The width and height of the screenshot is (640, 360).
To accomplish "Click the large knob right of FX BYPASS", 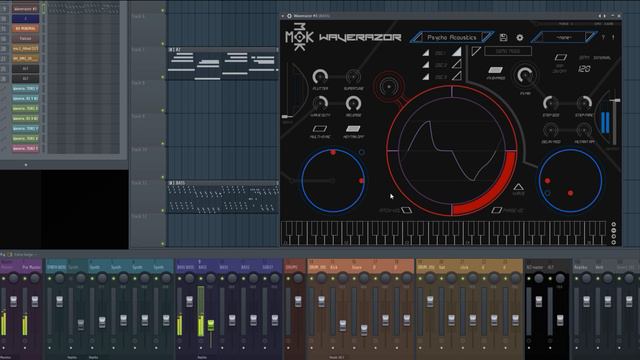I will 525,75.
